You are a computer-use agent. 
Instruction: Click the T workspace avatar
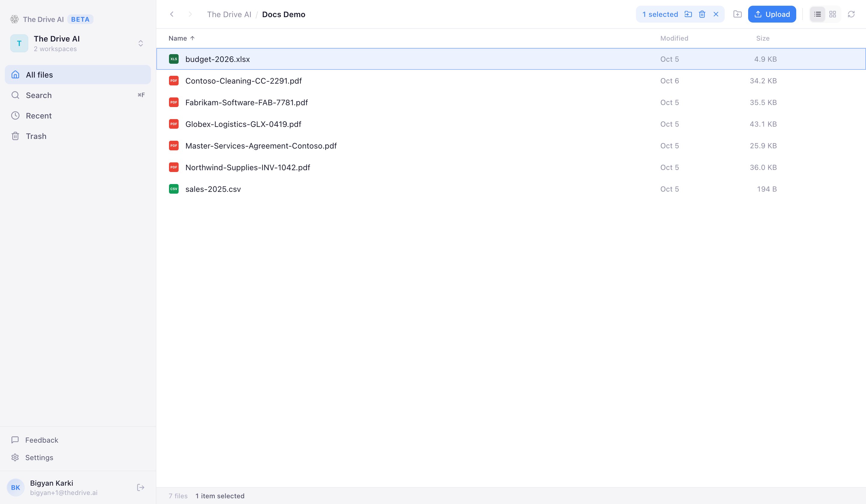click(x=19, y=43)
